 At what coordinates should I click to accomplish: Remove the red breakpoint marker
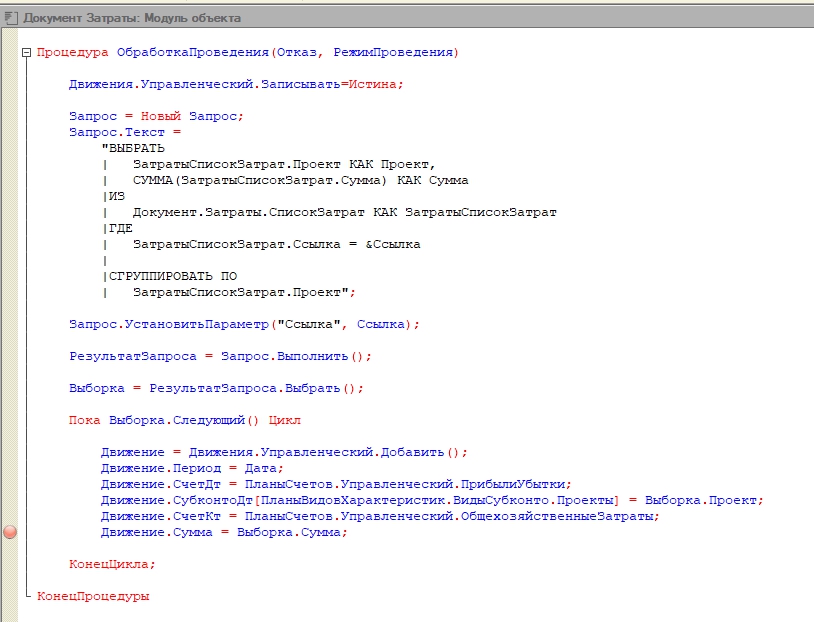10,532
